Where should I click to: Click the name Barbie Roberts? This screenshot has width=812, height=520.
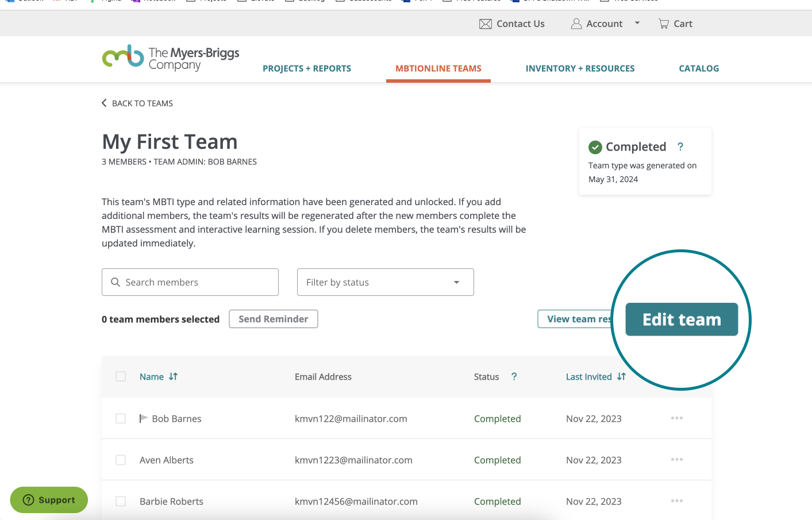(x=171, y=502)
